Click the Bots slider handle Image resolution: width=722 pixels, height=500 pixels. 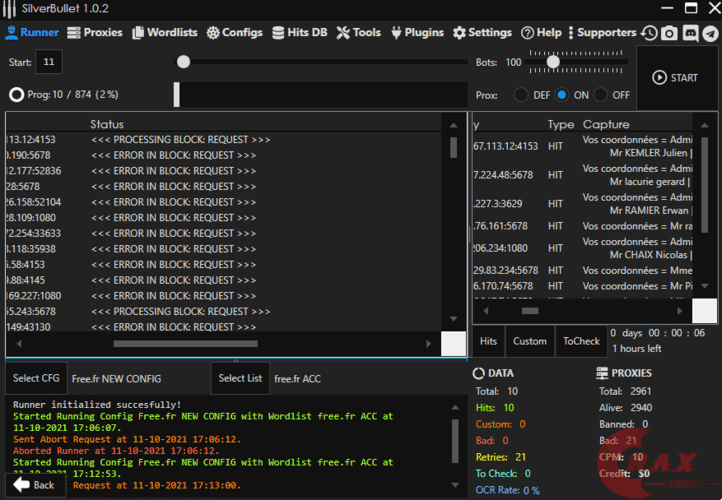point(552,62)
